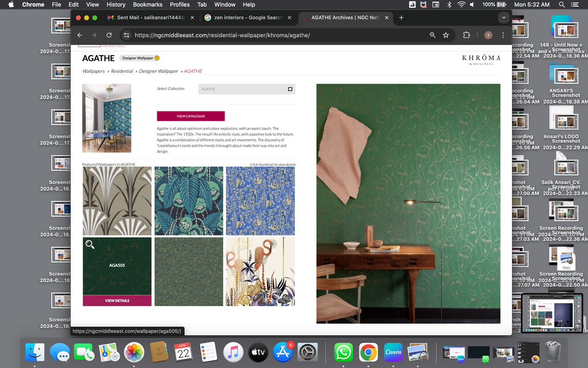The image size is (588, 368).
Task: Open the Chrome three-dot menu
Action: [503, 35]
